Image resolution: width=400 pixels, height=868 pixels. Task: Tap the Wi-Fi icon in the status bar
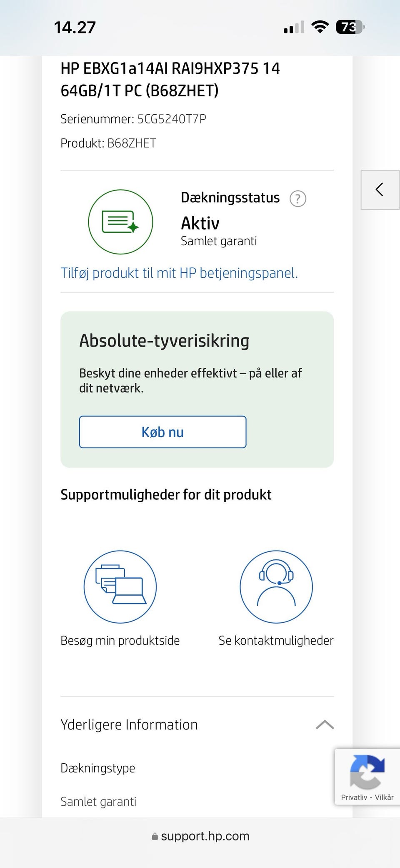[x=320, y=28]
